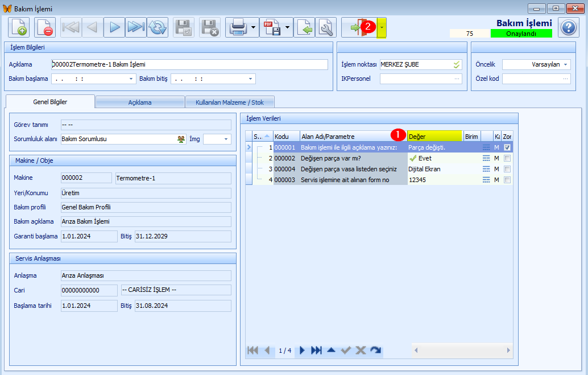Open detail lines icon for Dijital Ekran row
Viewport: 588px width, 375px height.
click(486, 170)
